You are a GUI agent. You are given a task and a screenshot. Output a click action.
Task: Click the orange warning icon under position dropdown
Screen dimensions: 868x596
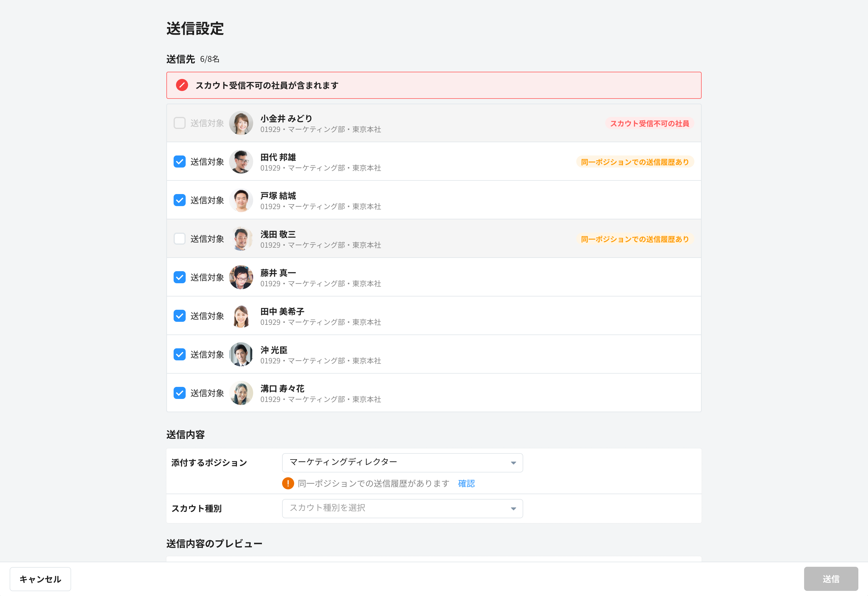click(288, 483)
